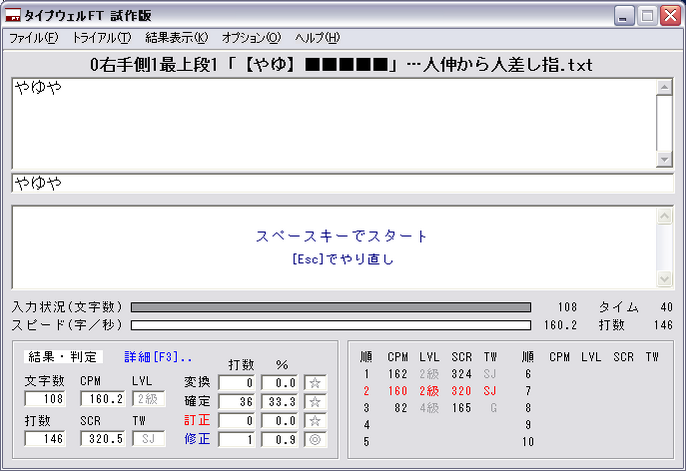Image resolution: width=686 pixels, height=471 pixels.
Task: Click the 確定 percent field 33.3
Action: (280, 402)
